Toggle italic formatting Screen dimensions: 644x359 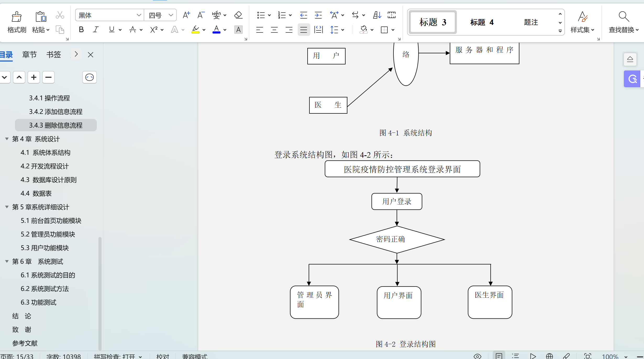(96, 30)
